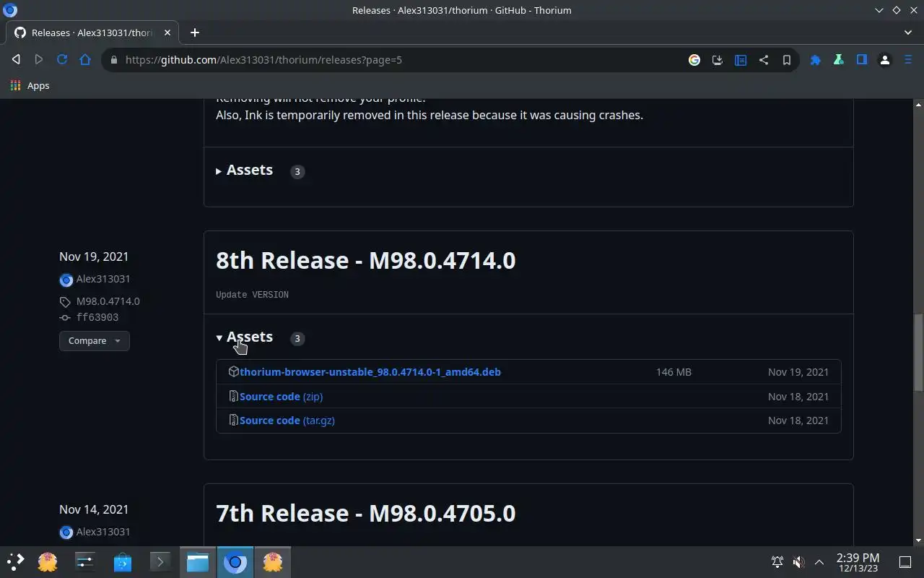
Task: Click the commit icon next to ff63903
Action: click(66, 318)
